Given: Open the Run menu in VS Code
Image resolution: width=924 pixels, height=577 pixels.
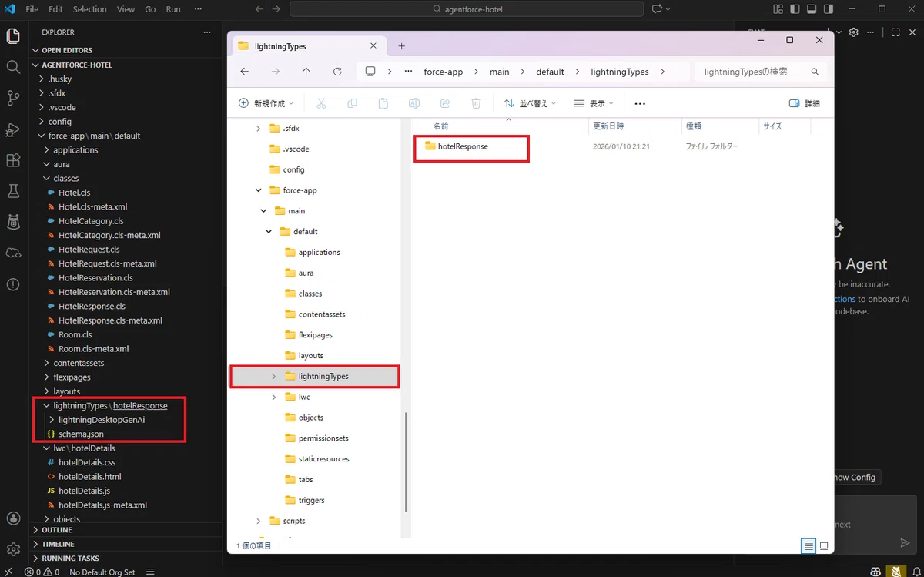Looking at the screenshot, I should (173, 9).
